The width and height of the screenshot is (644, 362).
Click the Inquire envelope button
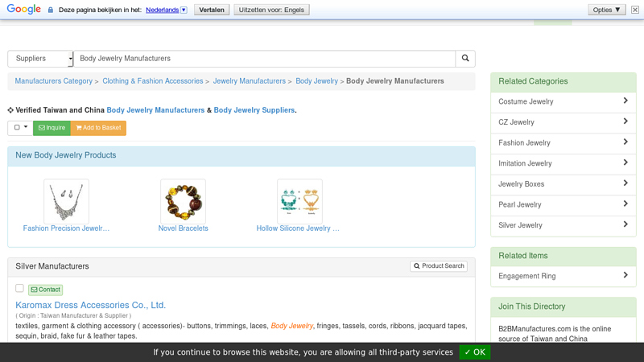click(52, 128)
